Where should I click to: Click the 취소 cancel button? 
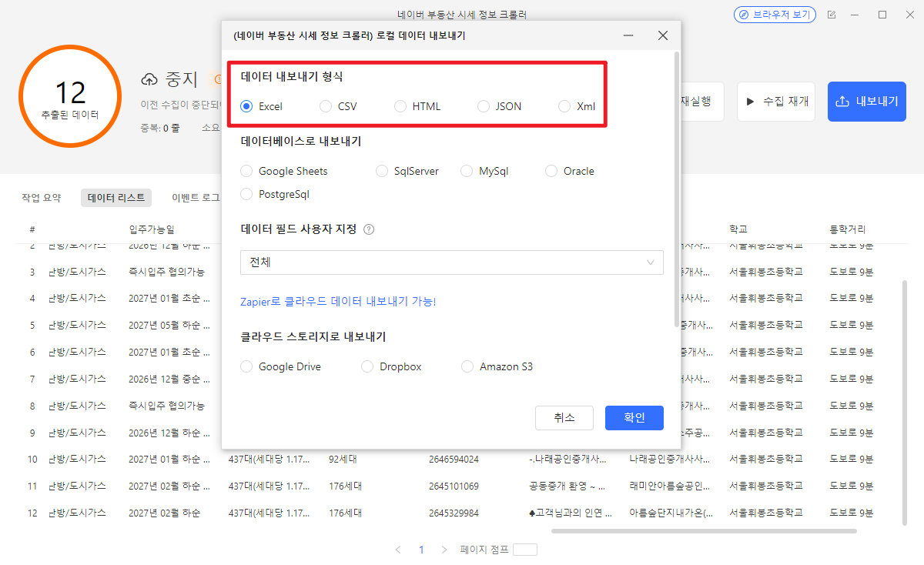564,417
